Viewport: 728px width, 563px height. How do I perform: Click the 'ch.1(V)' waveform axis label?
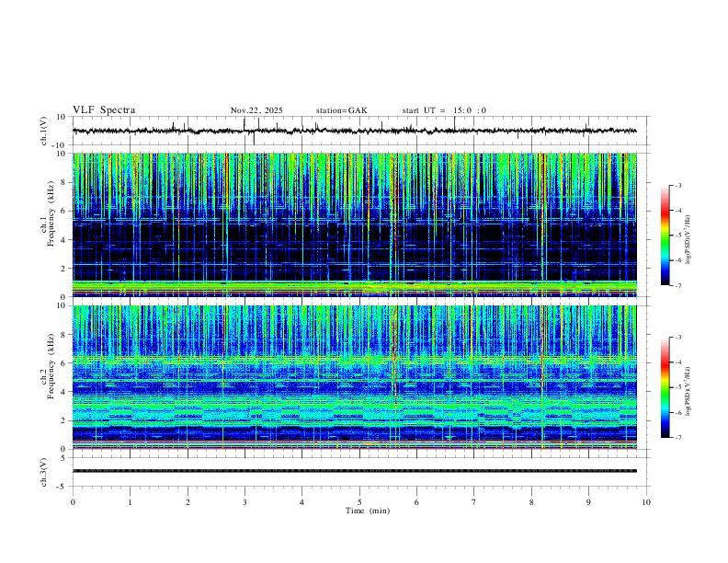coord(44,131)
